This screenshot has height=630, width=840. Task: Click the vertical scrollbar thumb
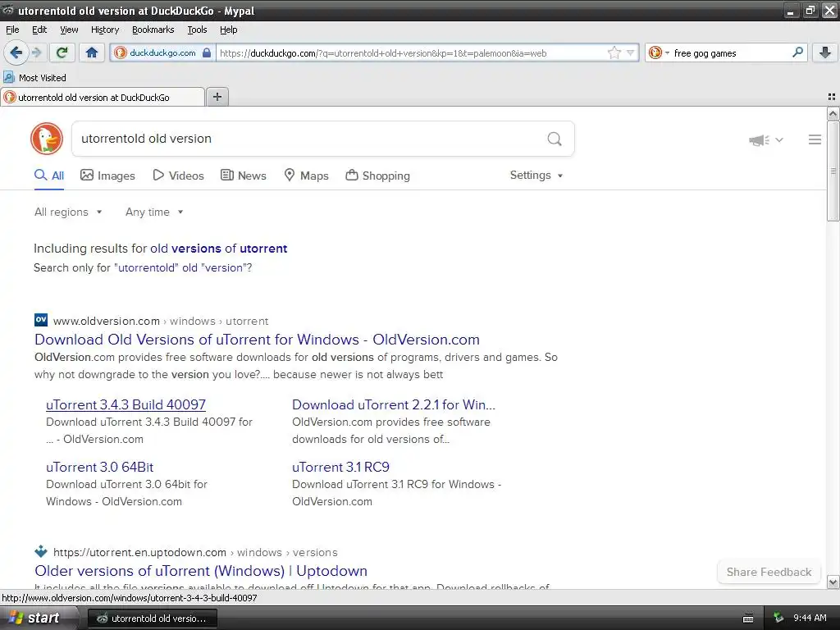coord(833,171)
